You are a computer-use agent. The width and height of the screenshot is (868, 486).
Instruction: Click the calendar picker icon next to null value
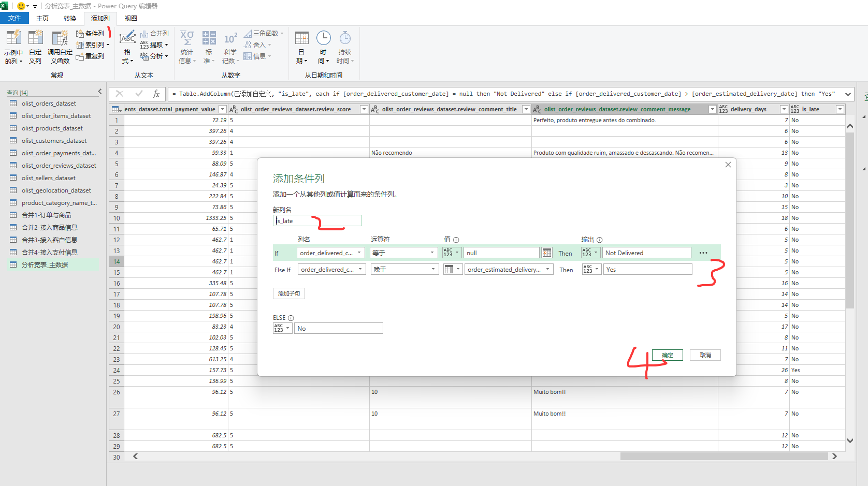tap(547, 253)
